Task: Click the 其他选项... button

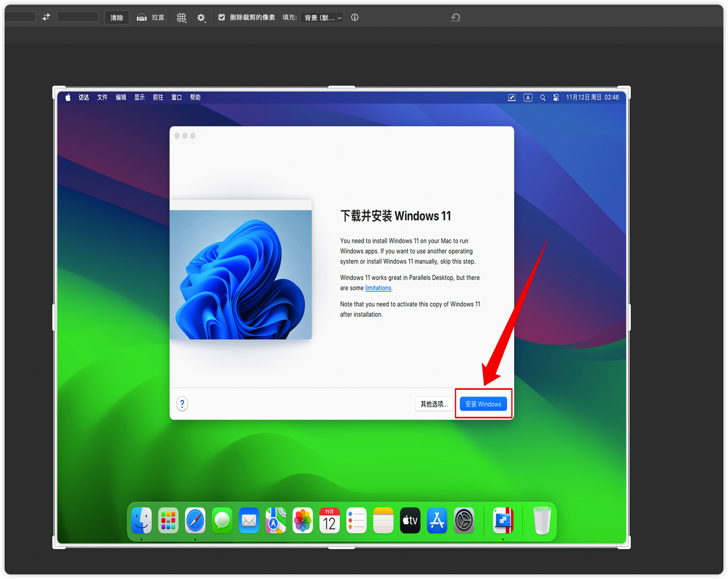Action: 434,404
